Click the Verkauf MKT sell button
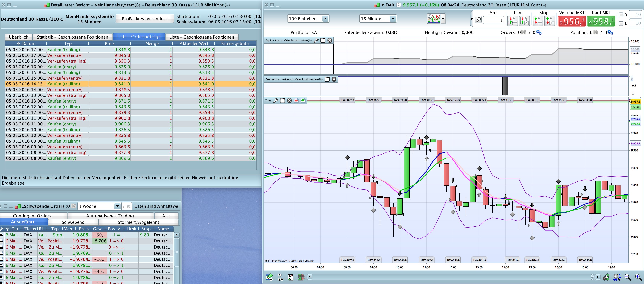This screenshot has height=284, width=644. pyautogui.click(x=572, y=21)
